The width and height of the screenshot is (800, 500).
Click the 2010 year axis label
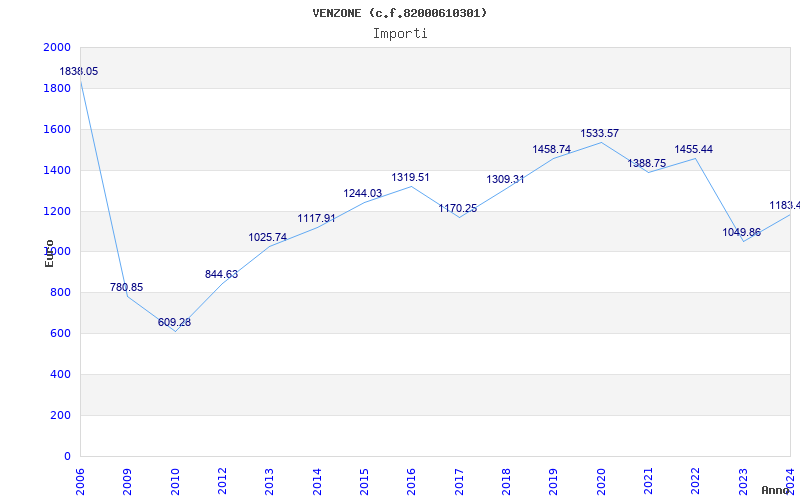pos(175,481)
